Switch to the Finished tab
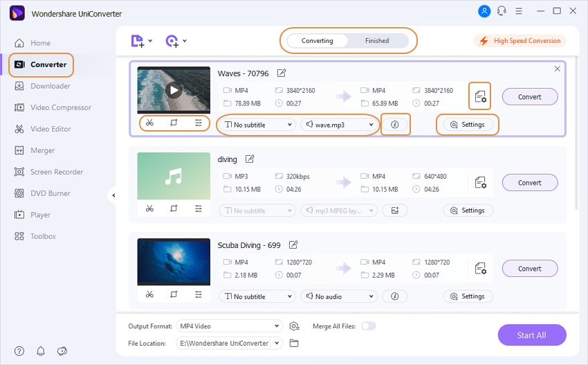Image resolution: width=588 pixels, height=365 pixels. (x=377, y=41)
